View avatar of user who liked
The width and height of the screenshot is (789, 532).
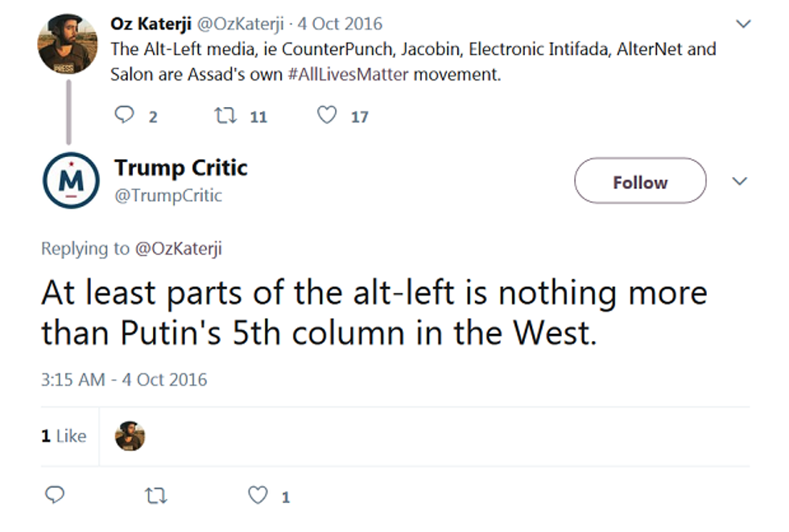130,436
